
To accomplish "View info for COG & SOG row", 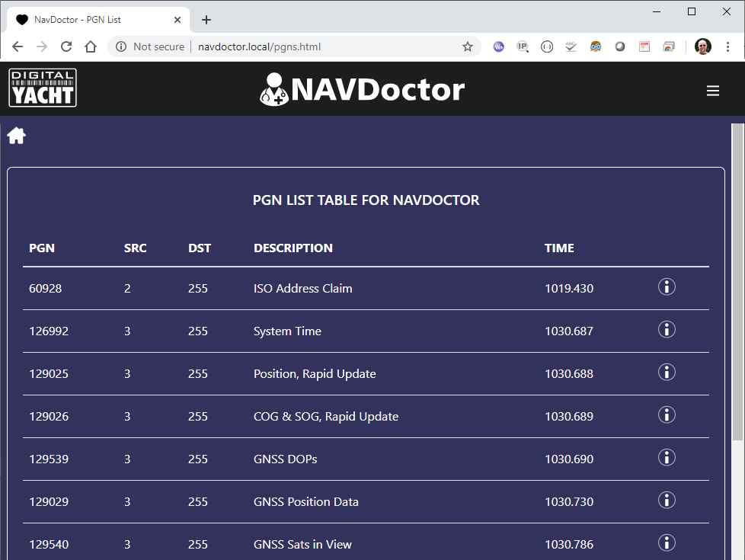I will click(x=667, y=415).
